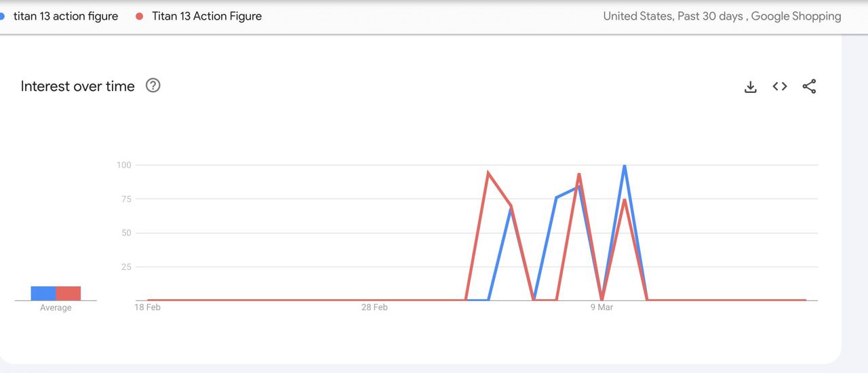Screen dimensions: 868x373
Task: Click the blue dot legend marker
Action: pyautogui.click(x=2, y=16)
